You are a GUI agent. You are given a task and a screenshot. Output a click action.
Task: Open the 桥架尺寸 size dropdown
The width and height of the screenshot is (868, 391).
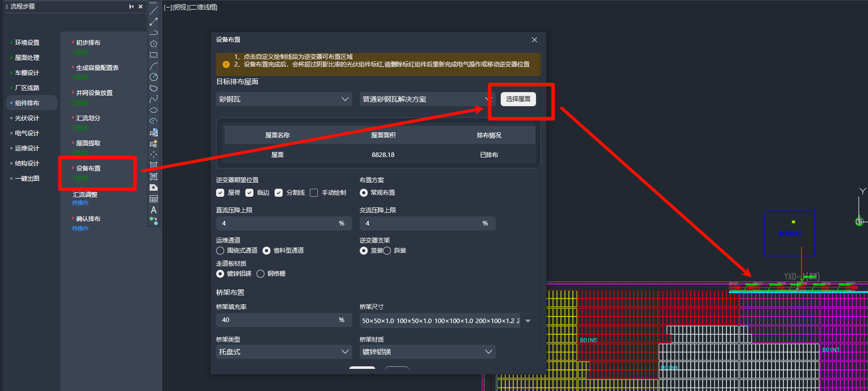pos(527,321)
